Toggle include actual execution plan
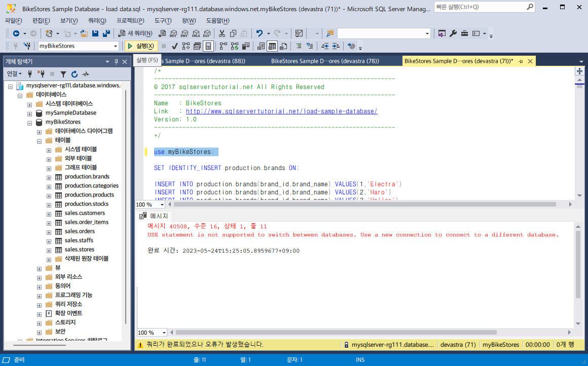This screenshot has height=366, width=588. 224,46
